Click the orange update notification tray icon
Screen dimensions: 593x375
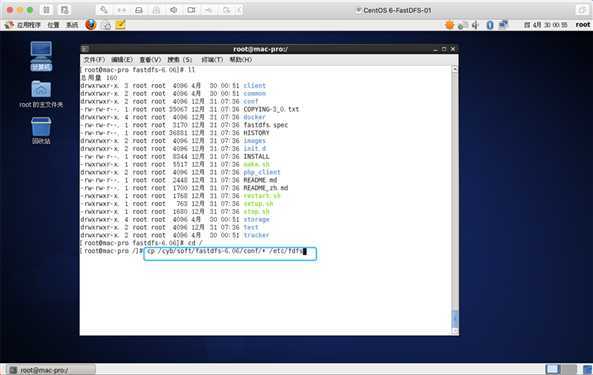click(449, 25)
